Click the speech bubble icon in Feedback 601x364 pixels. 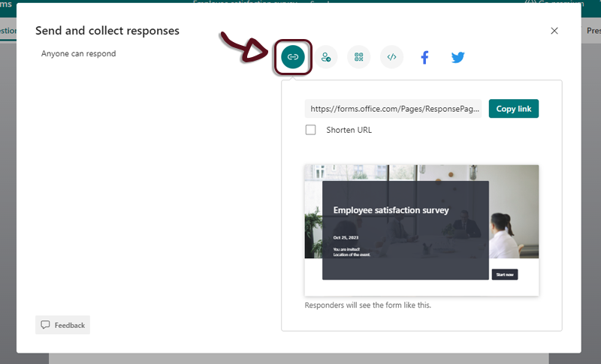point(46,325)
